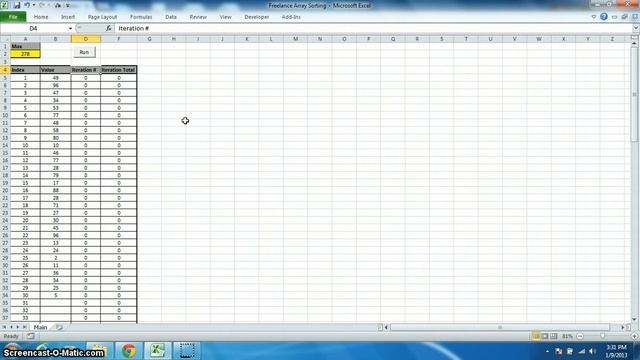640x360 pixels.
Task: Click the minimize ribbon caret icon
Action: click(594, 17)
